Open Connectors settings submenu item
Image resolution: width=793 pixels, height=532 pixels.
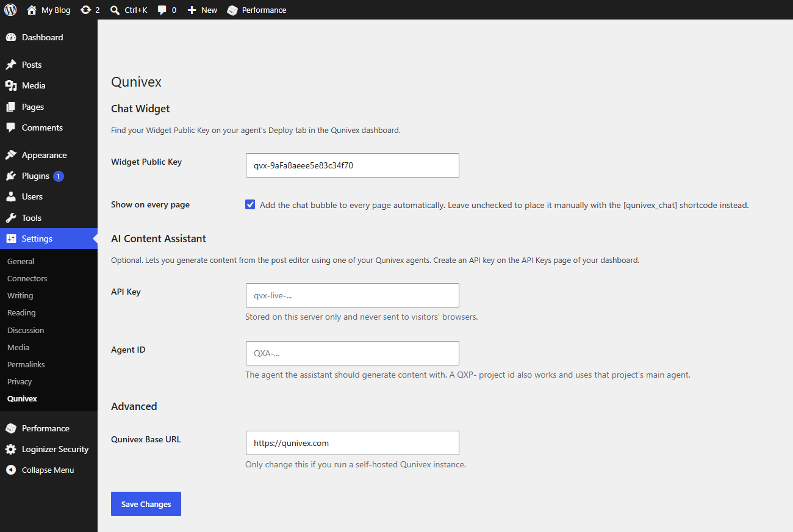(27, 278)
